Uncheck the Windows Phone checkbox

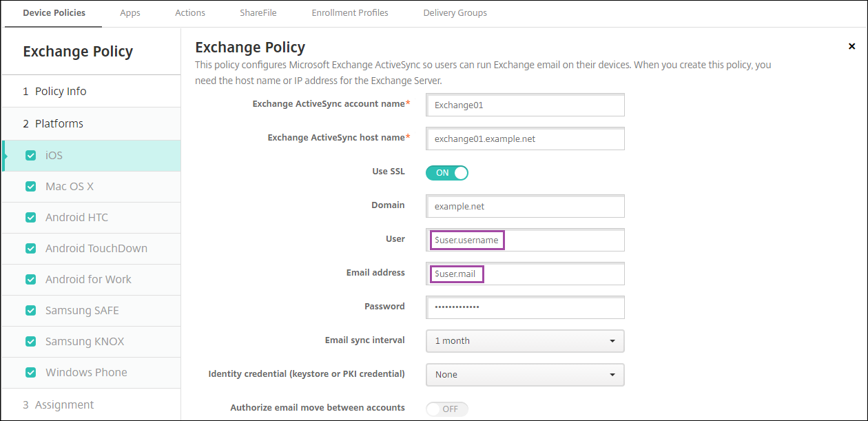(30, 373)
